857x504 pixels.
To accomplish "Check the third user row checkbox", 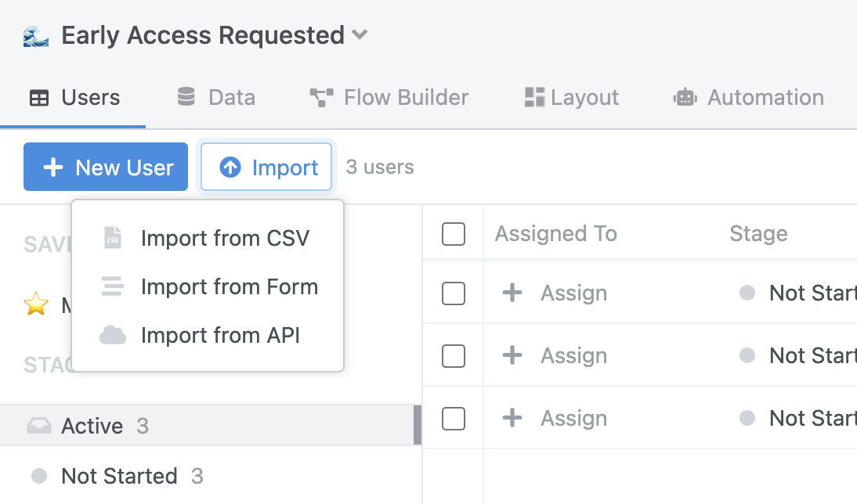I will 454,419.
